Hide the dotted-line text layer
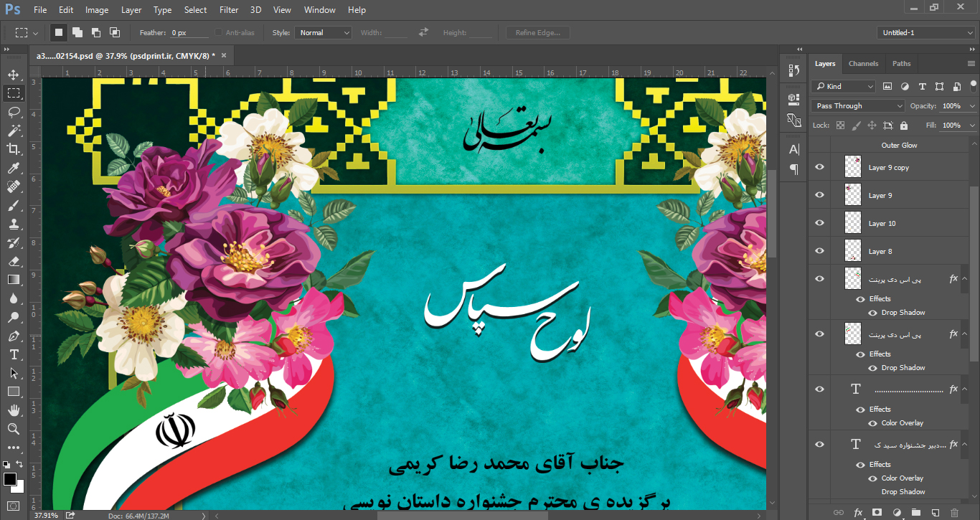This screenshot has height=520, width=980. [x=820, y=389]
